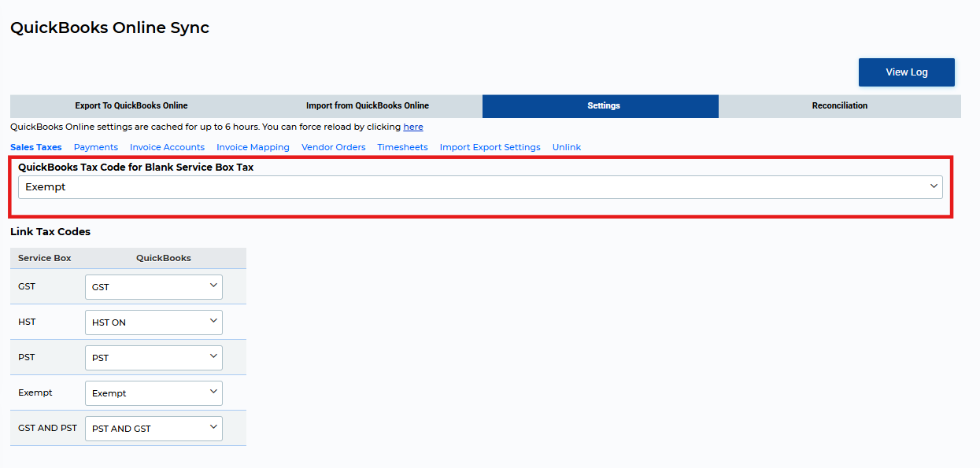Click the View Log button
This screenshot has width=980, height=468.
click(x=906, y=72)
